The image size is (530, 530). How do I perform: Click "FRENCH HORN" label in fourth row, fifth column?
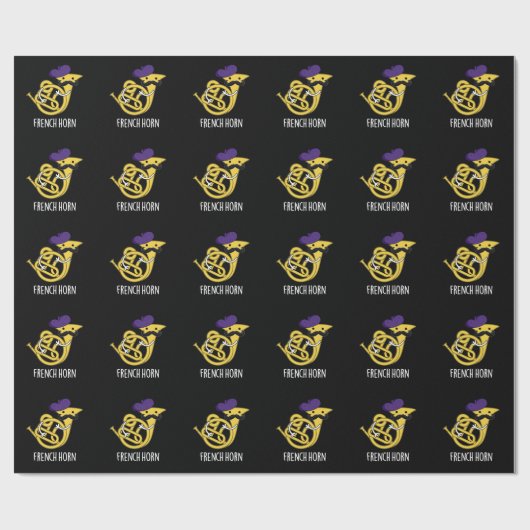pos(388,374)
